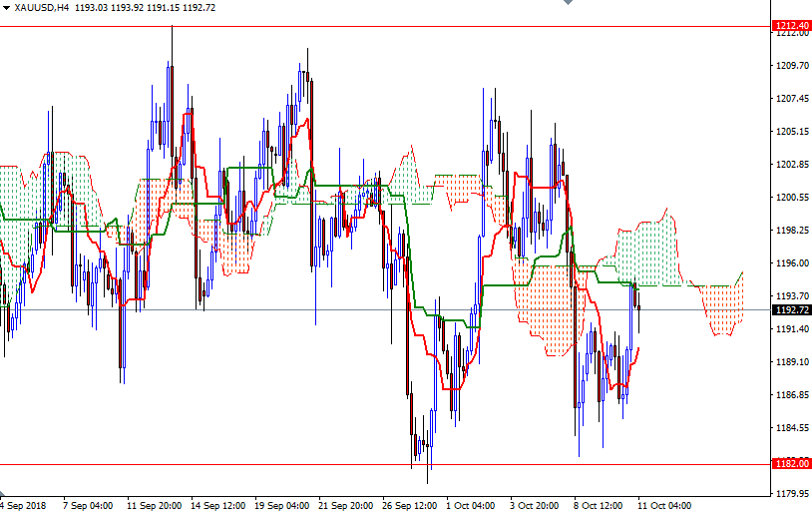Select the red 1212.40 price level label

pos(791,25)
